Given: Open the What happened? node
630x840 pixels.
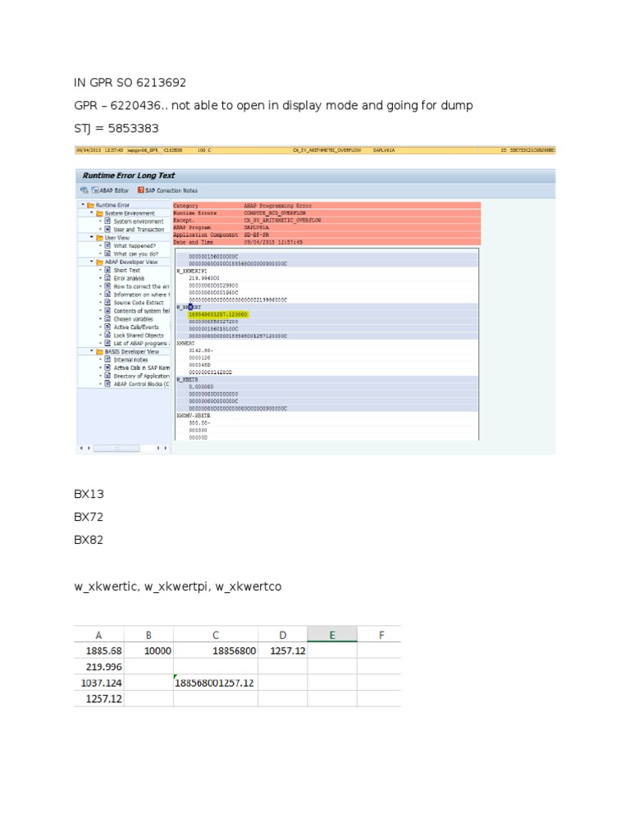Looking at the screenshot, I should (x=135, y=246).
